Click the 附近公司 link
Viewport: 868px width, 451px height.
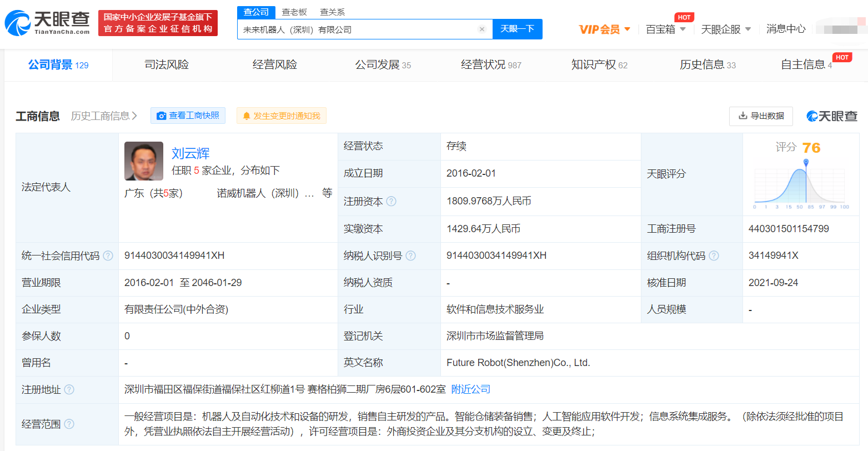(x=471, y=389)
